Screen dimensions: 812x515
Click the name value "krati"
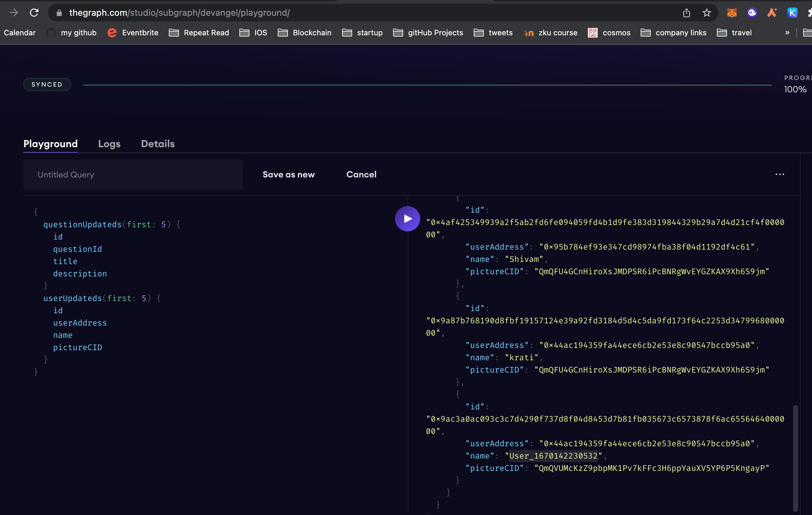tap(522, 357)
